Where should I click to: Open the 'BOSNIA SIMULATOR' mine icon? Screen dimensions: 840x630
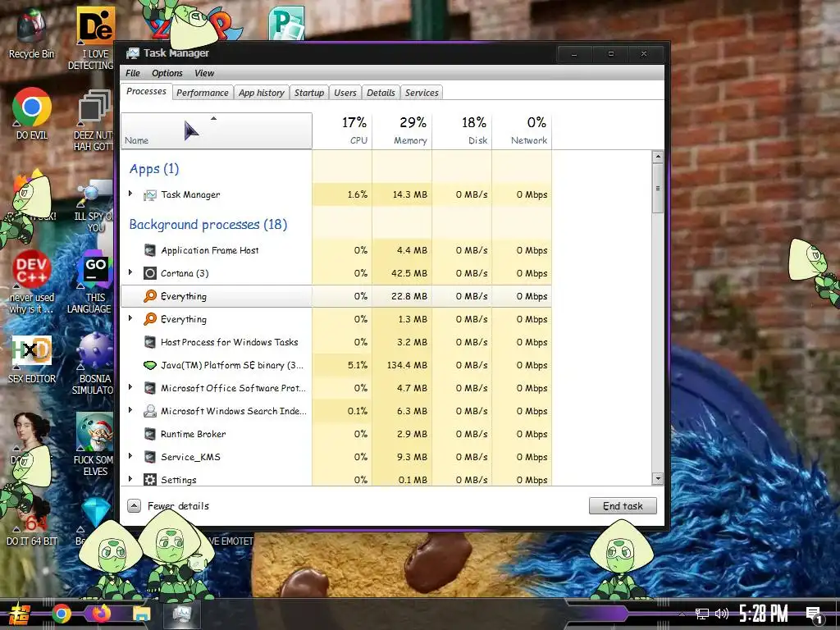click(x=94, y=363)
